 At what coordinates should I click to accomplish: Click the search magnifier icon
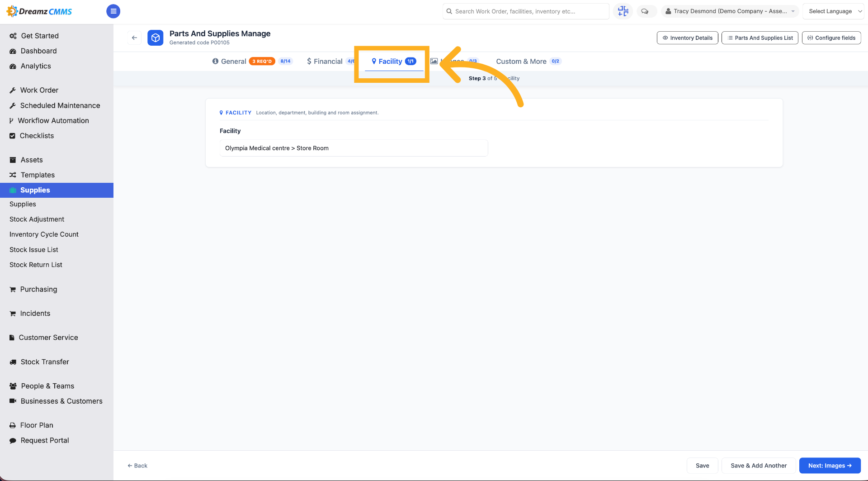(449, 11)
